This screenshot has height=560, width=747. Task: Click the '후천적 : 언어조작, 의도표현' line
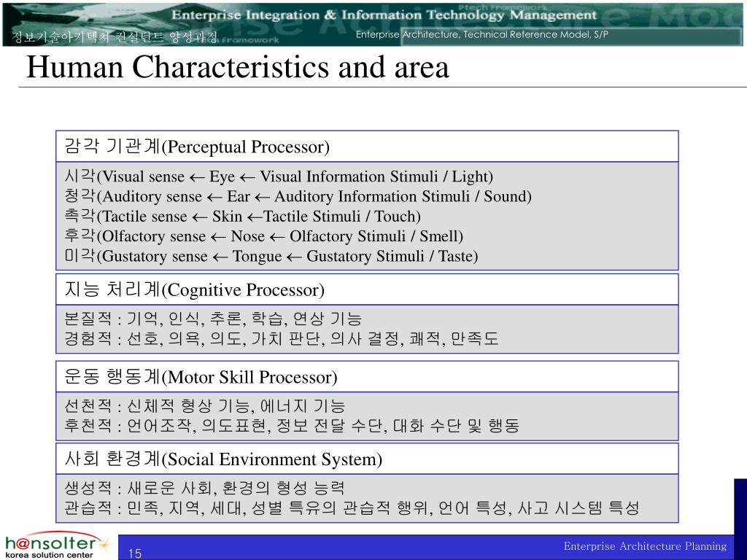(x=292, y=425)
